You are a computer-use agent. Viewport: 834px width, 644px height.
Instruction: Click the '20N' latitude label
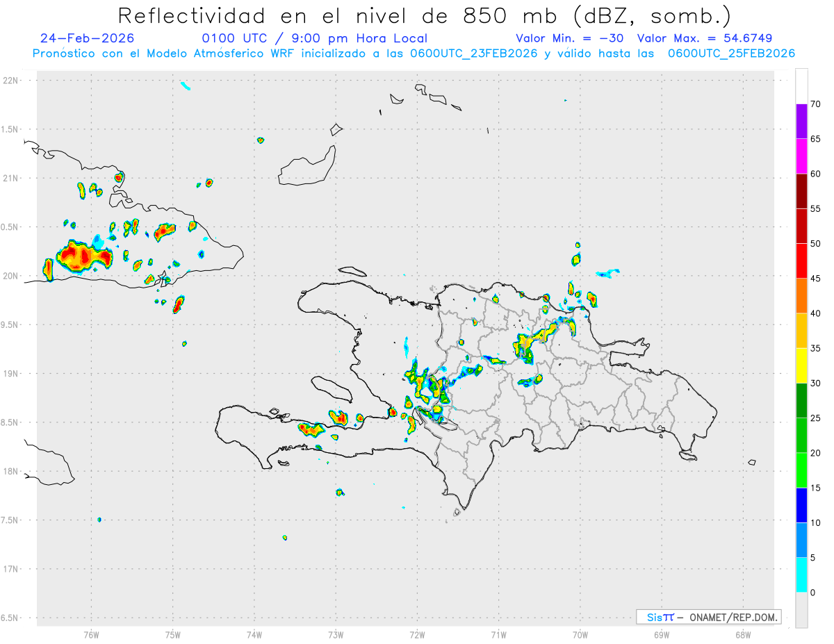pos(12,276)
